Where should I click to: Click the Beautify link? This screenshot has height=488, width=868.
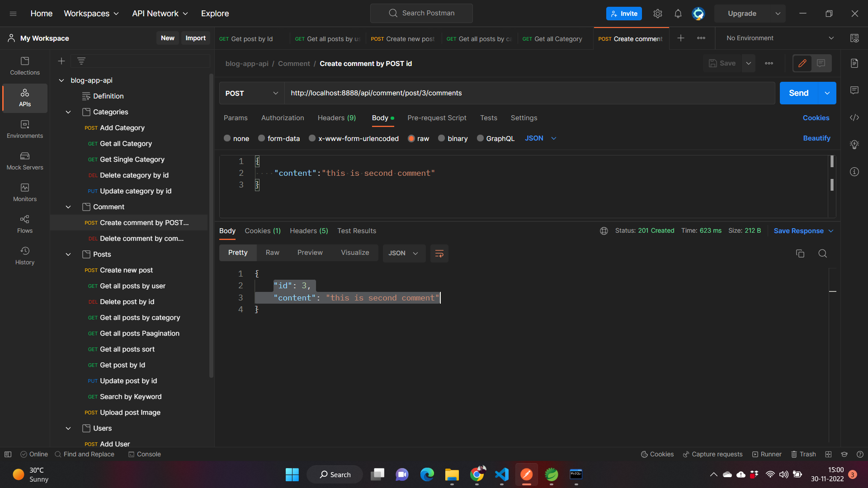click(x=816, y=138)
